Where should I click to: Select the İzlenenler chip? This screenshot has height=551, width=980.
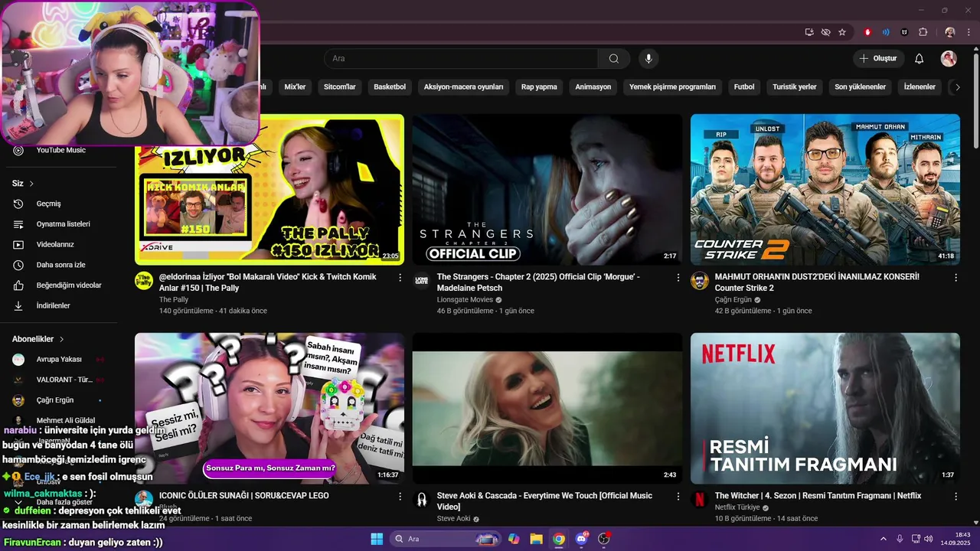click(x=920, y=87)
